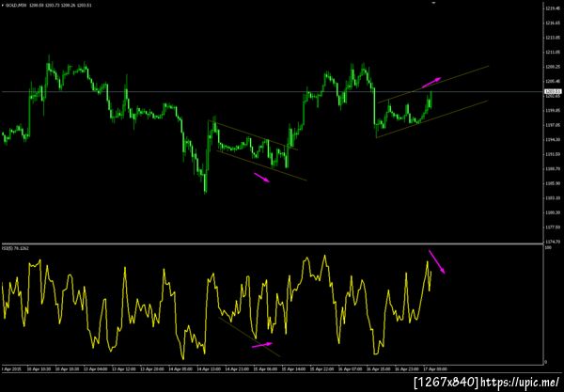Screen dimensions: 564x392
Task: Click the 1211.05 price scale label
Action: coord(554,52)
